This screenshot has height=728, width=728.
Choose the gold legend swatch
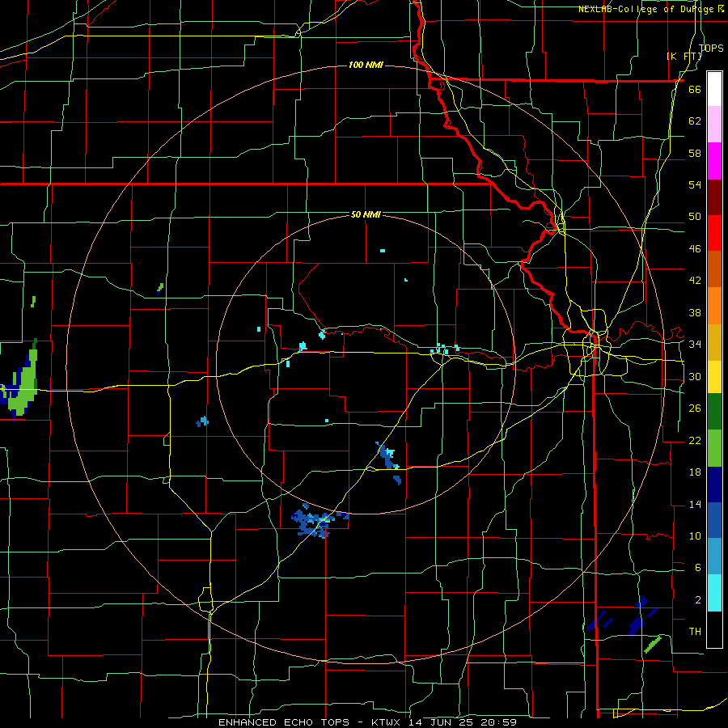tap(714, 342)
